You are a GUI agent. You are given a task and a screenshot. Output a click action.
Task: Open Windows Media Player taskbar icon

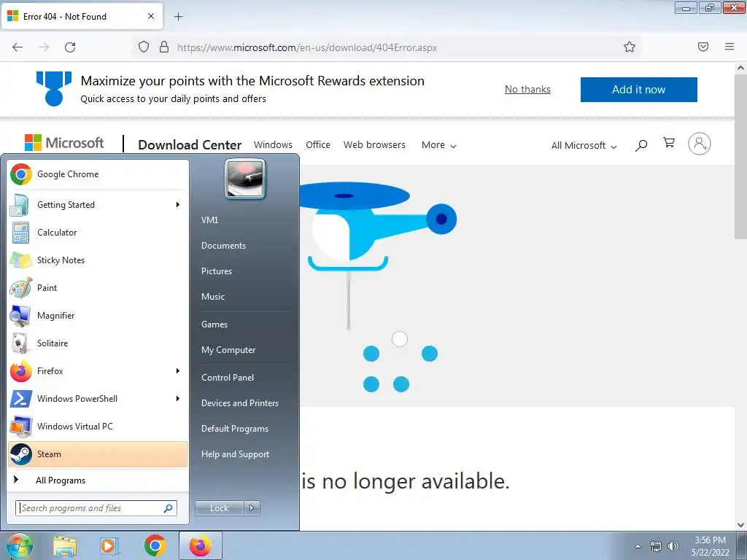(109, 545)
